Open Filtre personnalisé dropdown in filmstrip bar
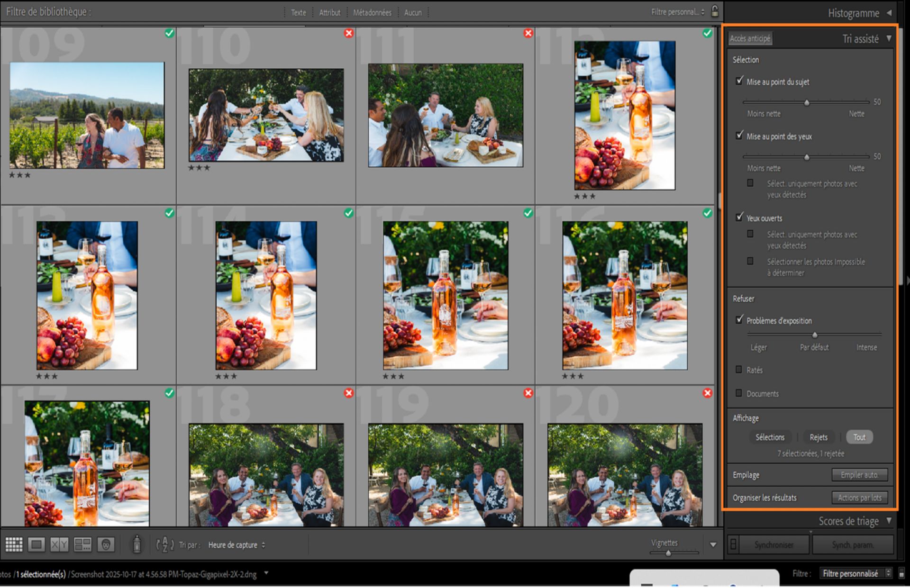This screenshot has width=910, height=588. pyautogui.click(x=856, y=574)
